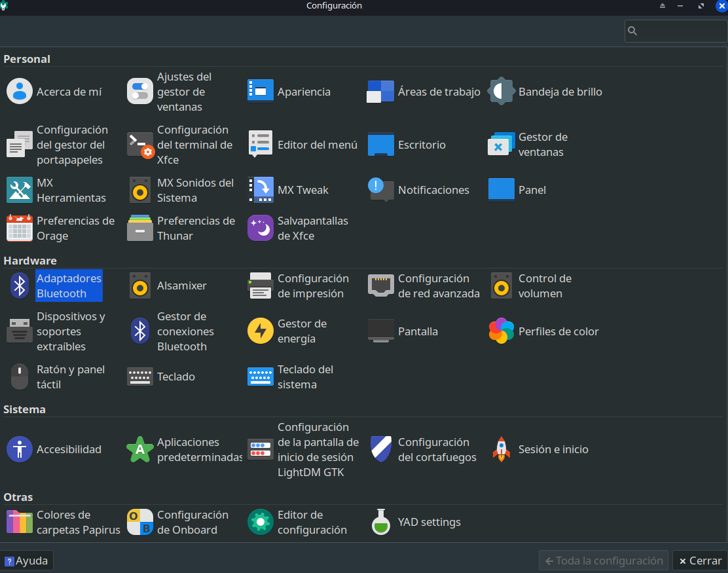
Task: Open Gestor de conexiones Bluetooth icon
Action: pos(139,331)
